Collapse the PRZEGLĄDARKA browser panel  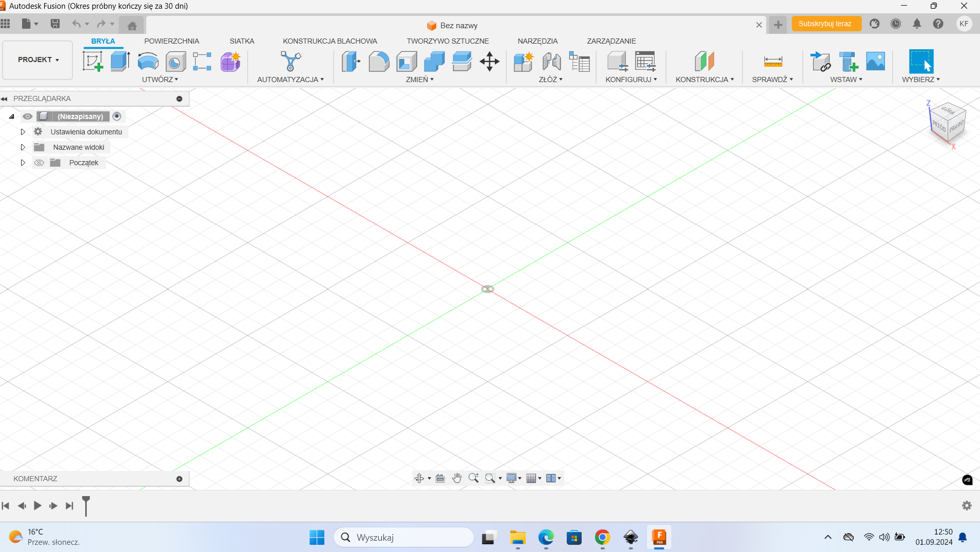[4, 98]
